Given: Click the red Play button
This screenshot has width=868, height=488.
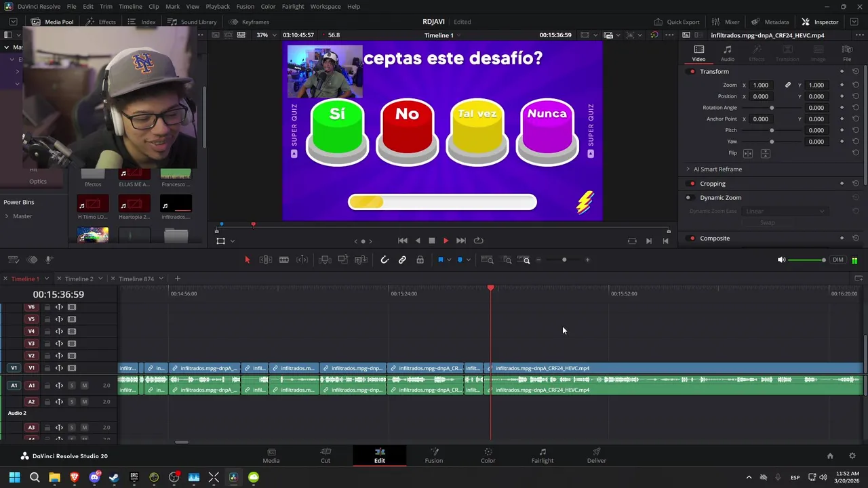Looking at the screenshot, I should point(446,241).
